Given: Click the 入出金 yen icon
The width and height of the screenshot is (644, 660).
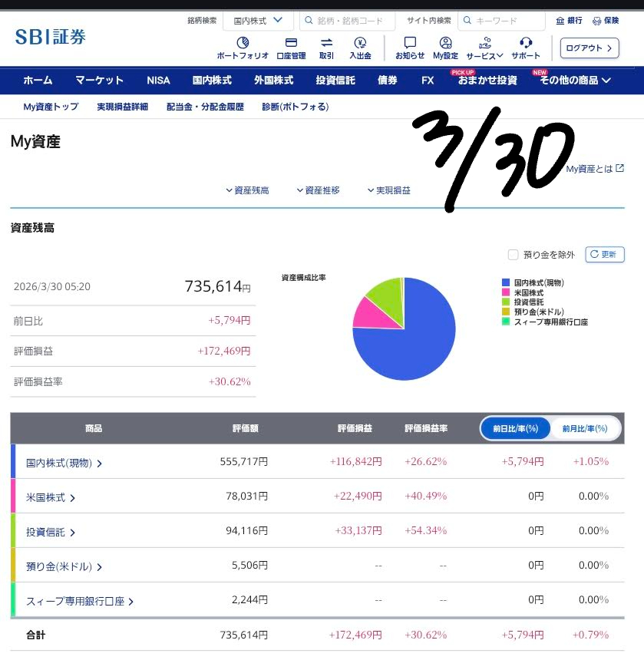Looking at the screenshot, I should point(360,43).
